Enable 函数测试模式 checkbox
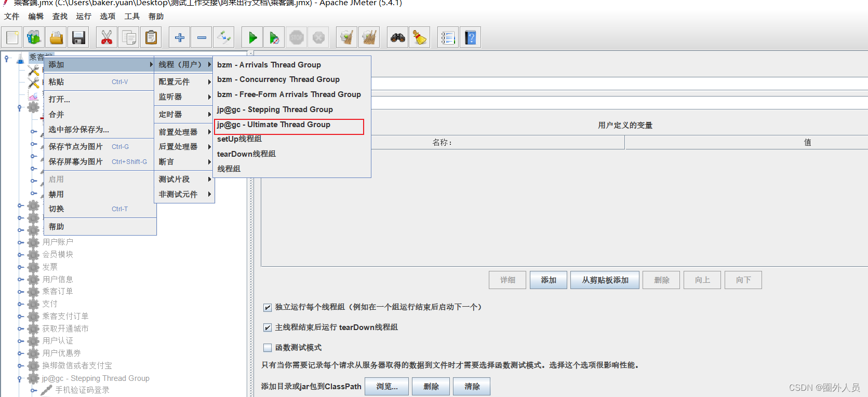This screenshot has height=397, width=868. click(268, 348)
